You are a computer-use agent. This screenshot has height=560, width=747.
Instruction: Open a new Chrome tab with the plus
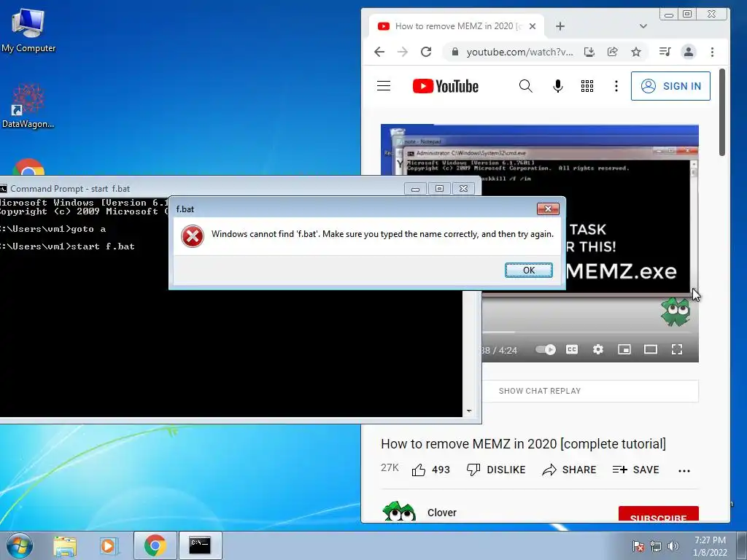click(x=560, y=26)
